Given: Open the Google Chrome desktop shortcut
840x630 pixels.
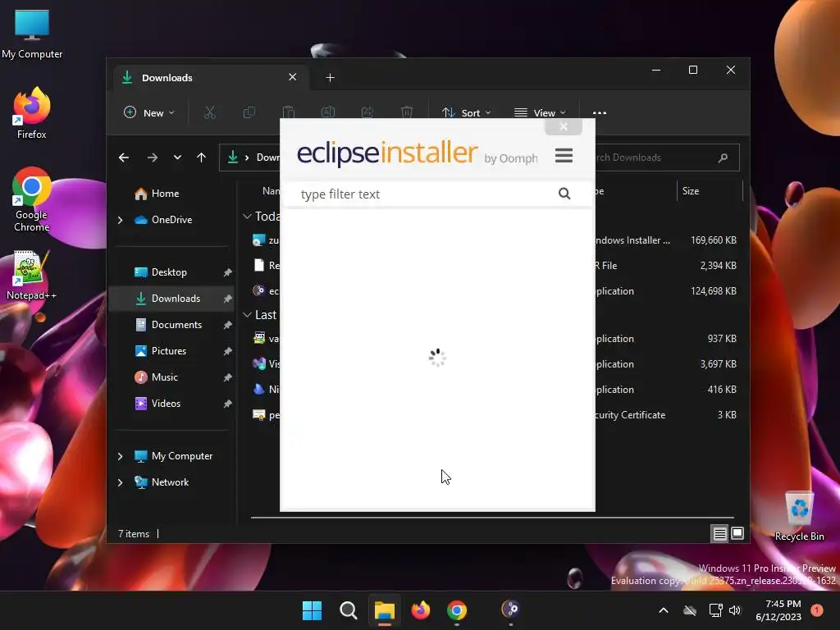Looking at the screenshot, I should (x=32, y=199).
